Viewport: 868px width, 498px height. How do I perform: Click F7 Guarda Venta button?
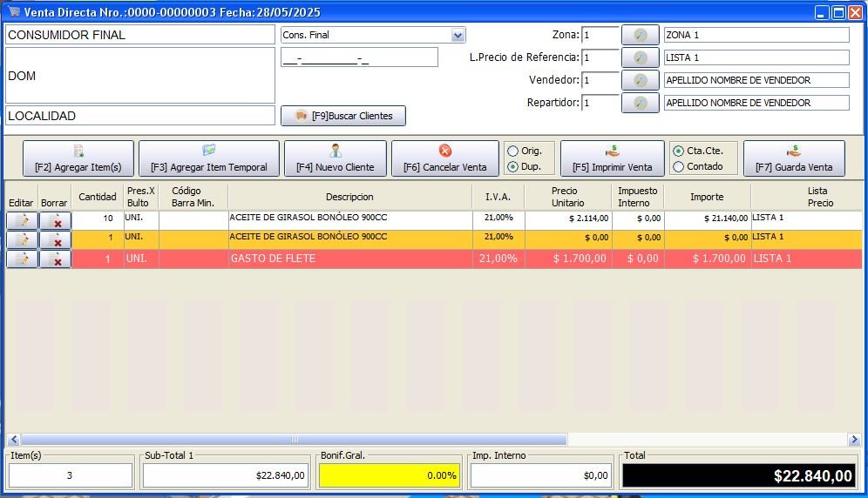tap(793, 158)
